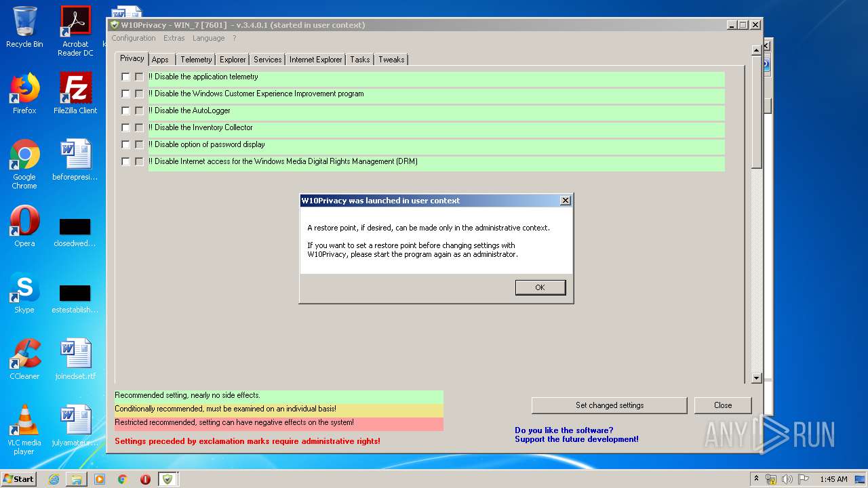868x488 pixels.
Task: Click the W10Privacy shield icon in title bar
Action: point(115,25)
